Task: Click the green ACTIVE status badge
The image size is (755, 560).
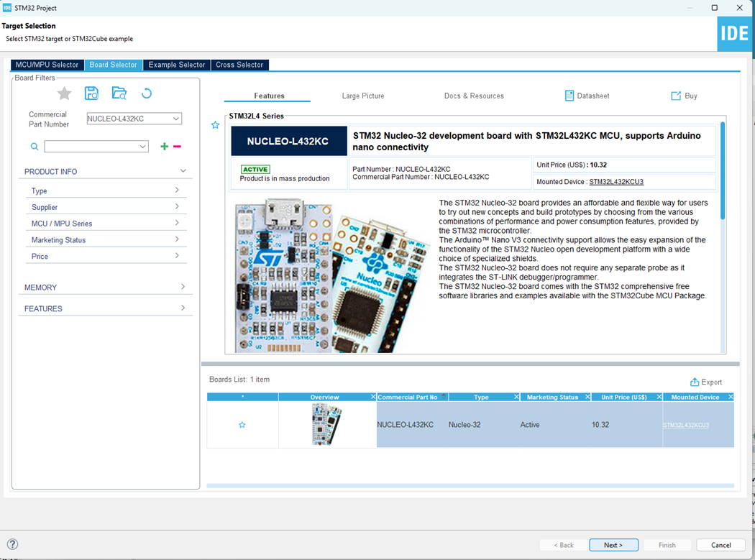Action: 255,170
